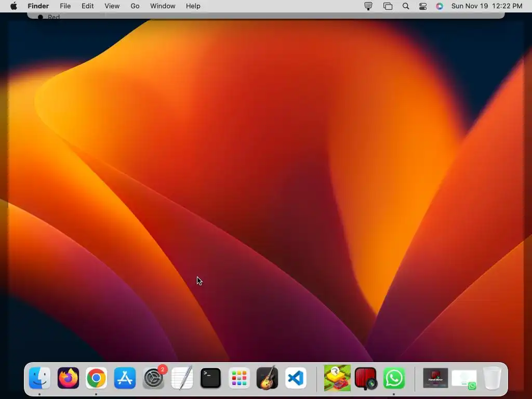Image resolution: width=532 pixels, height=399 pixels.
Task: Open the Help menu
Action: tap(193, 6)
